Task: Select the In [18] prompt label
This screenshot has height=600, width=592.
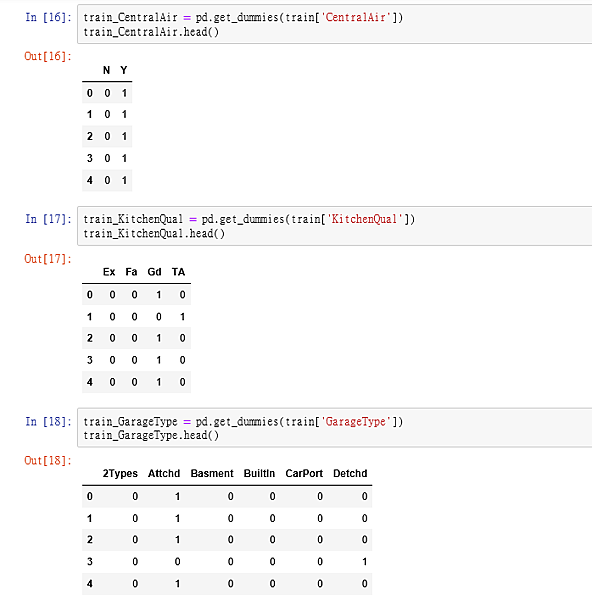Action: click(x=48, y=421)
